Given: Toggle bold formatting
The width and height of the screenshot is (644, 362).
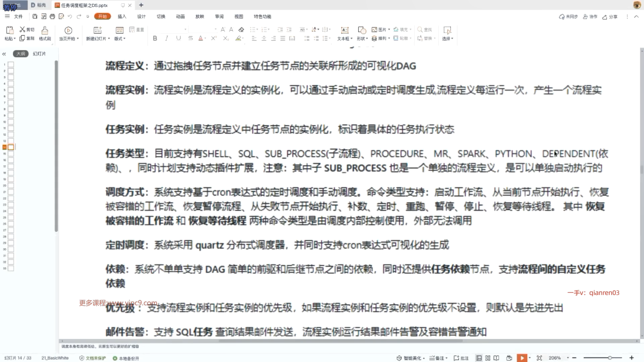Looking at the screenshot, I should [x=155, y=39].
